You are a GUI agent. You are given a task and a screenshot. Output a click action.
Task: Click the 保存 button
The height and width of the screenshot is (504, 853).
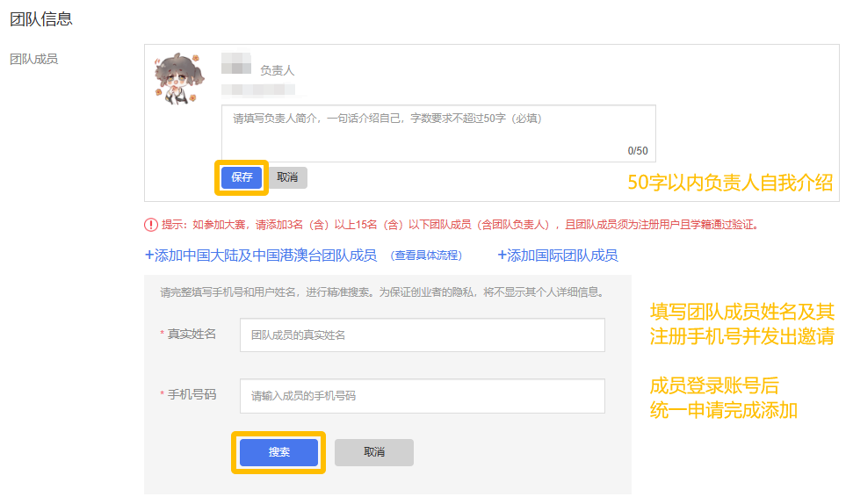(x=242, y=177)
